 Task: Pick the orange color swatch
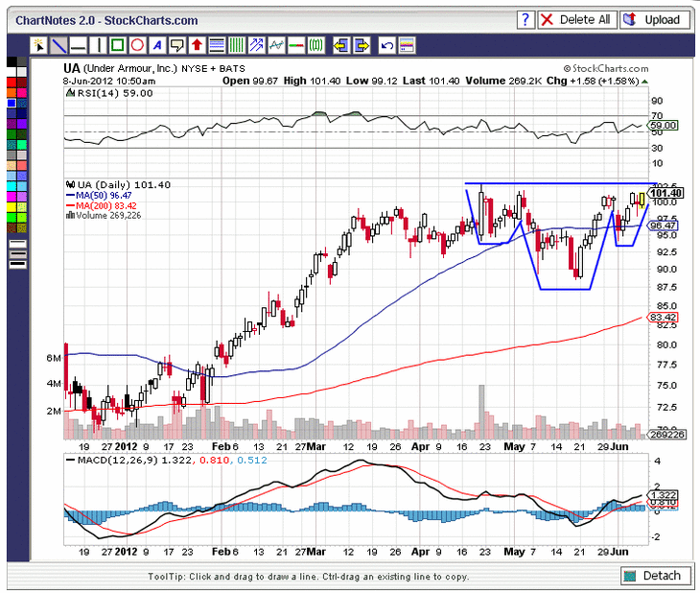[x=12, y=92]
